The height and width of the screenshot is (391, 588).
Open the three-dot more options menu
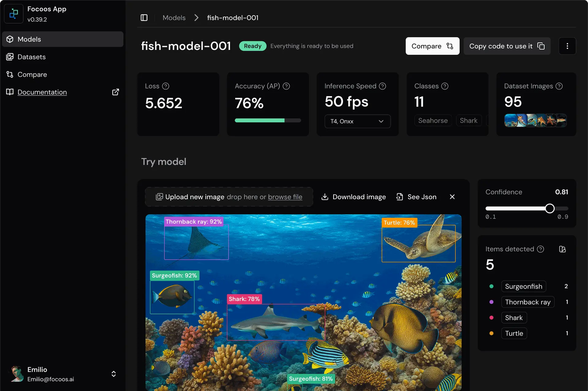click(x=567, y=46)
